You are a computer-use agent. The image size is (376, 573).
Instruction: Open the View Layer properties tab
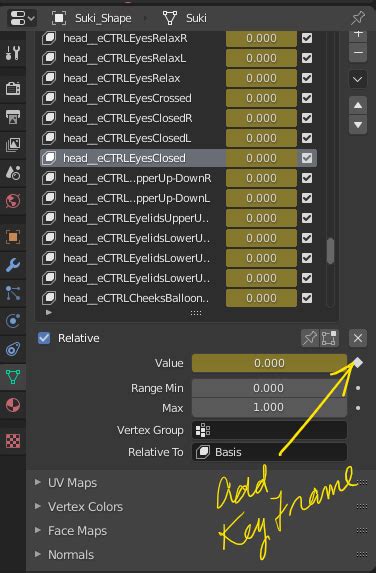[x=13, y=145]
